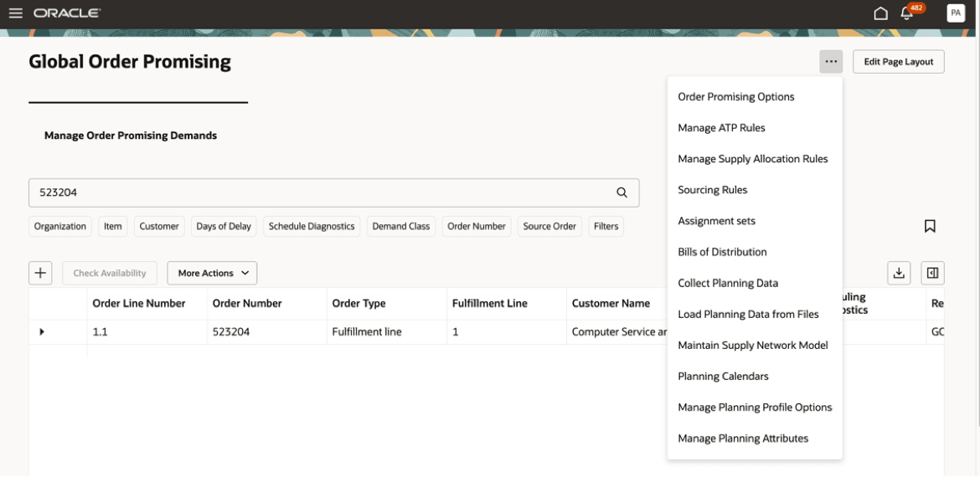Open Planning Calendars

point(755,377)
